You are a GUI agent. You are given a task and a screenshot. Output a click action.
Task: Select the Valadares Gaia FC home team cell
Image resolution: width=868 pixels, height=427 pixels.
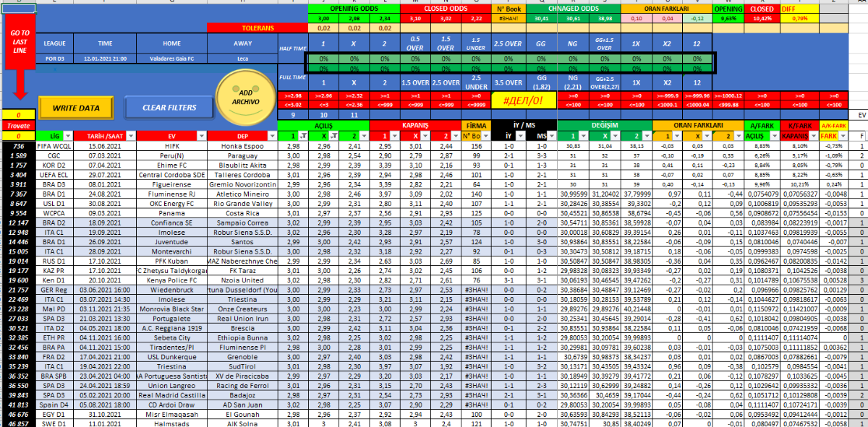pyautogui.click(x=172, y=59)
